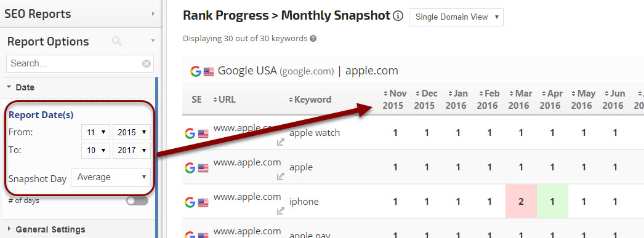Clear the search box with the X icon

coord(146,63)
